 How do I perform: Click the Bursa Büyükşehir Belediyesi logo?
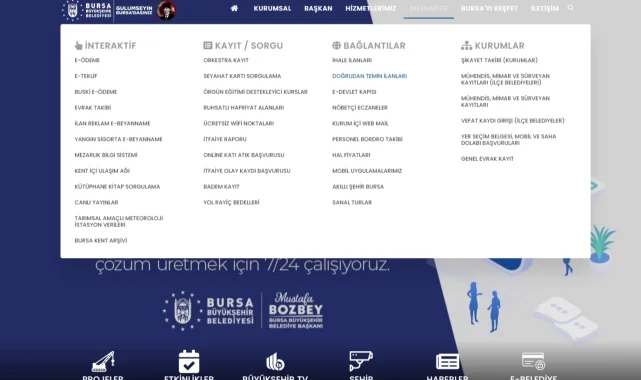click(x=87, y=10)
